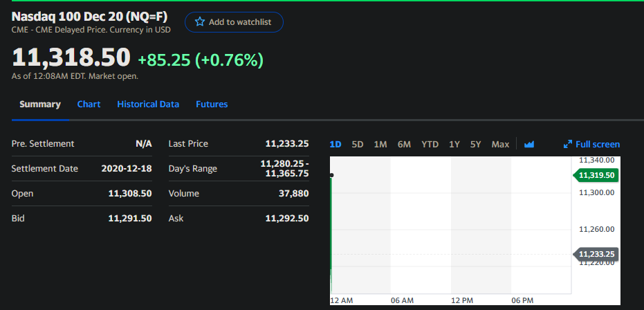Select the 1D chart range

335,145
